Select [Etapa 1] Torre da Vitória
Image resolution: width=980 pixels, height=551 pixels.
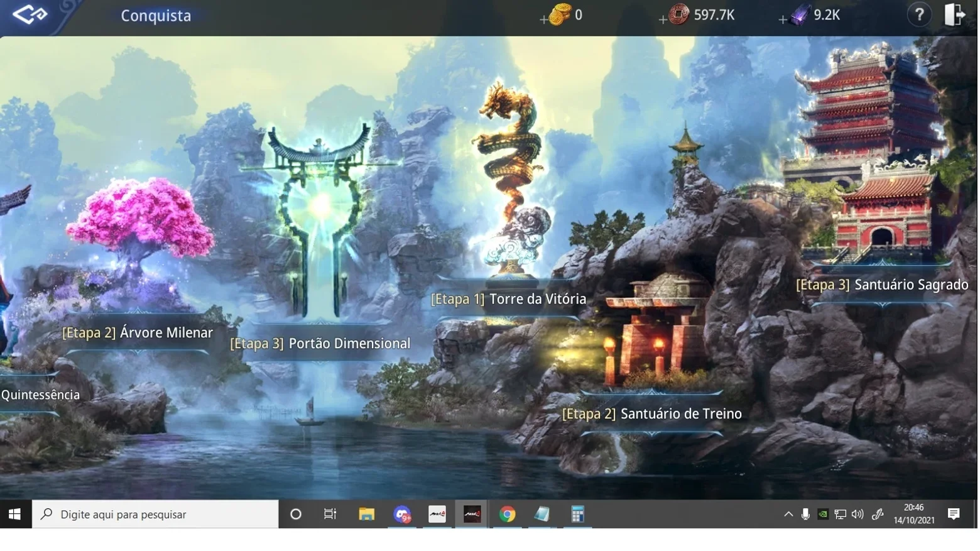pos(508,299)
